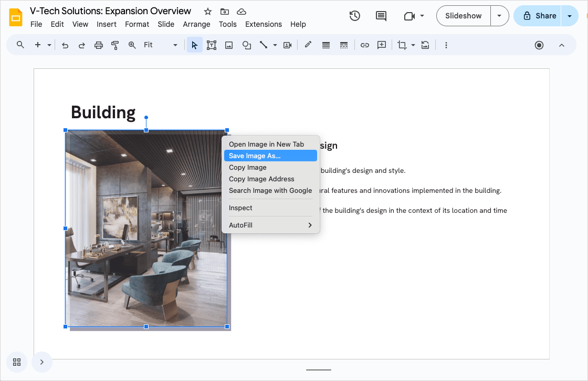
Task: Crop the selected image
Action: 402,45
